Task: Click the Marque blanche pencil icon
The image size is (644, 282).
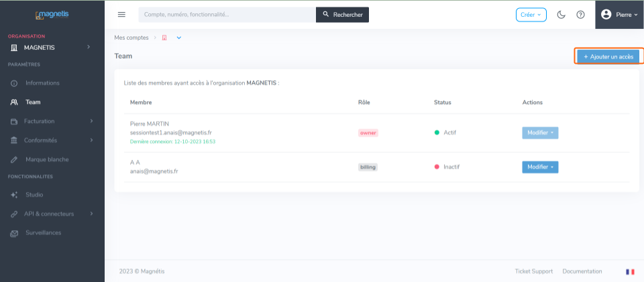Action: (14, 160)
